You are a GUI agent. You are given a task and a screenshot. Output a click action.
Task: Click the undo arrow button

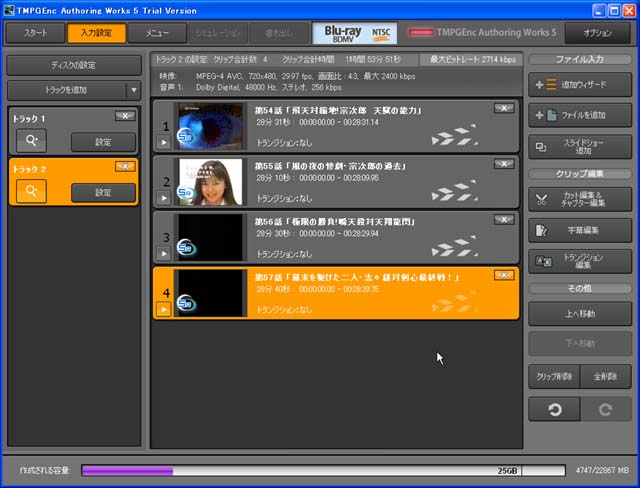tap(554, 410)
